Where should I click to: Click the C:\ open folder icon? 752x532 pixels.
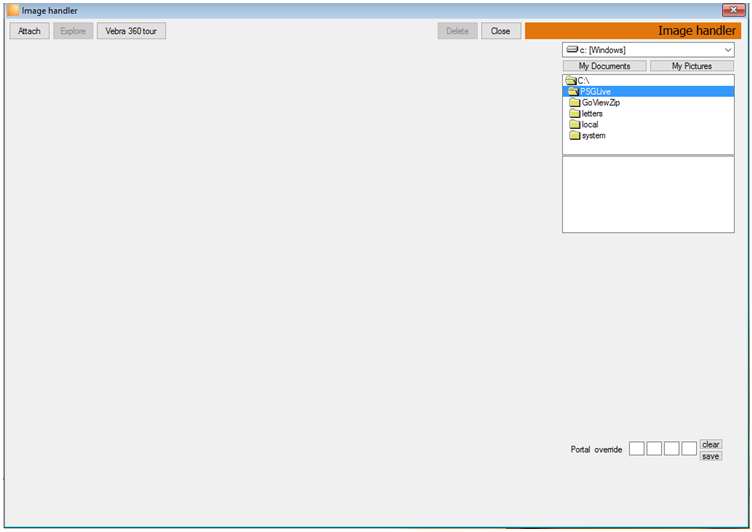(x=571, y=80)
